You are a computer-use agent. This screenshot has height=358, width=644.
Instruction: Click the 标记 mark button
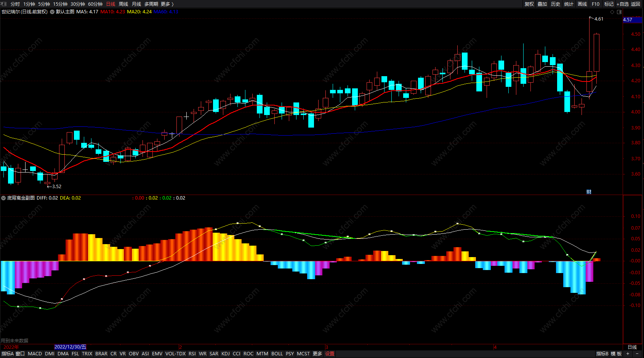pyautogui.click(x=609, y=4)
